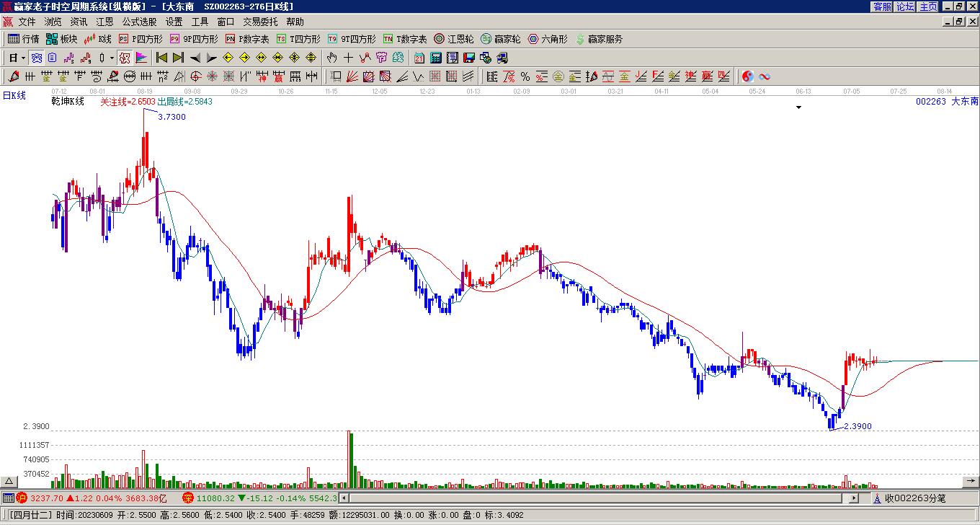Screen dimensions: 980x525
Task: Click the truck delivery icon
Action: 502,58
